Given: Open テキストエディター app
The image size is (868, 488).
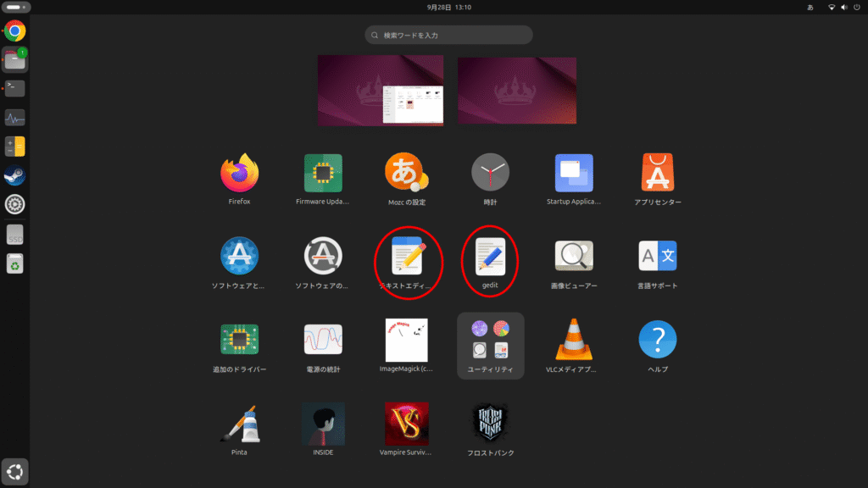Looking at the screenshot, I should (x=409, y=256).
